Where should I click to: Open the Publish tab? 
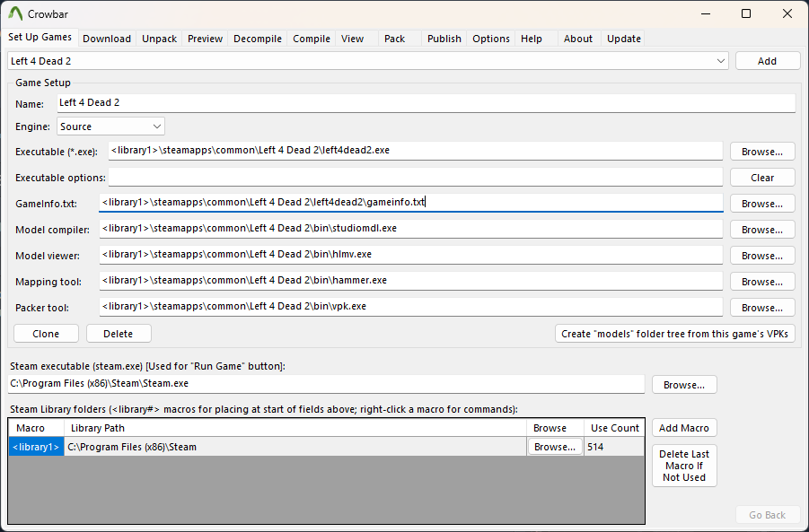point(444,39)
